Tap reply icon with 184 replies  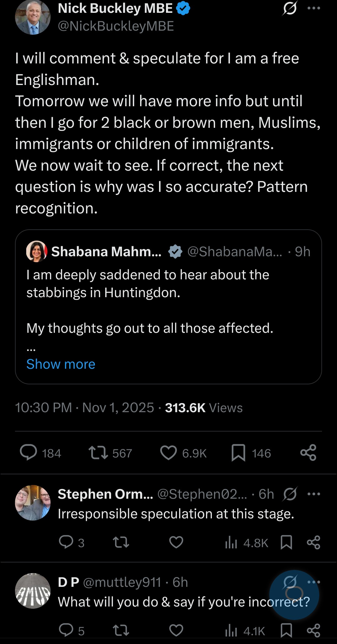pyautogui.click(x=28, y=452)
